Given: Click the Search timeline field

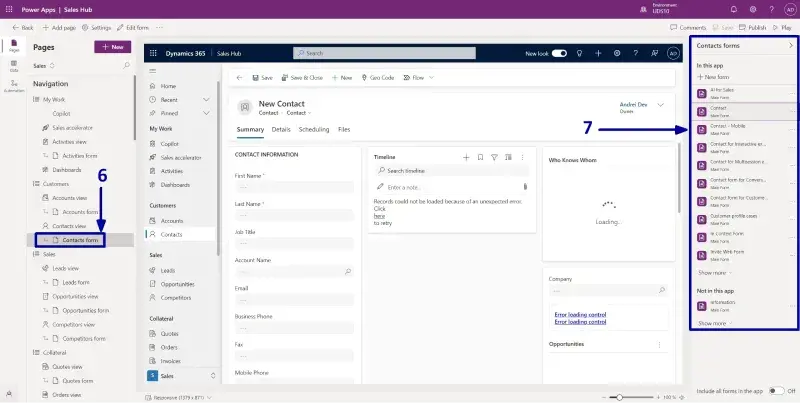Looking at the screenshot, I should (x=452, y=171).
